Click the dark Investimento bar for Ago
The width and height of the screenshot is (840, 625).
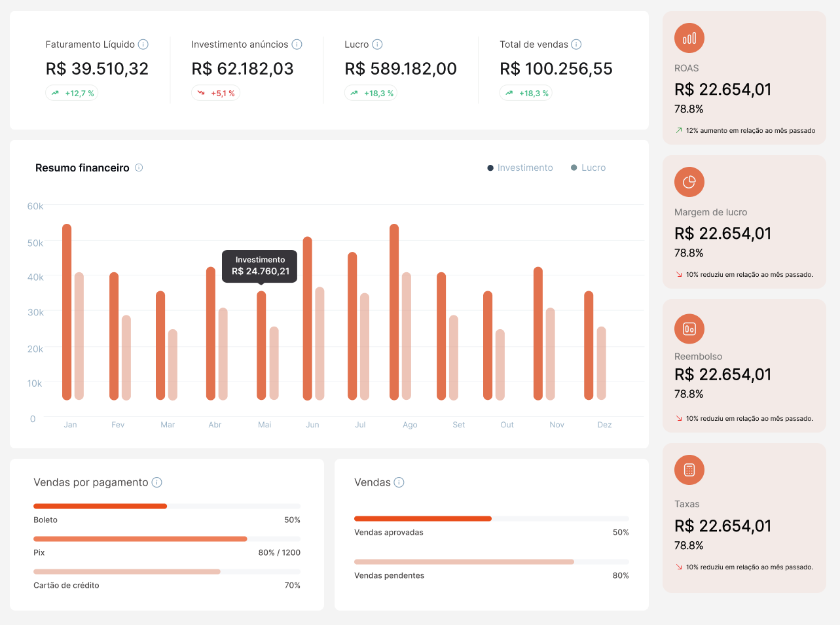[394, 312]
